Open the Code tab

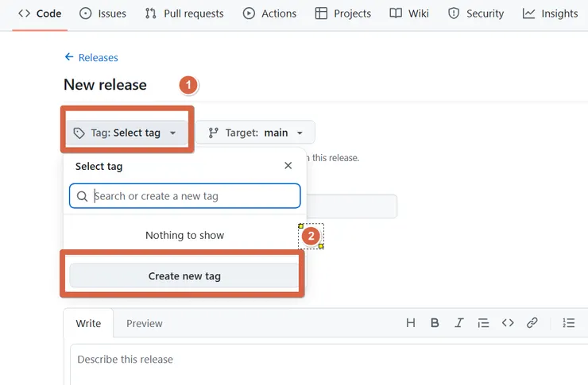pyautogui.click(x=40, y=13)
